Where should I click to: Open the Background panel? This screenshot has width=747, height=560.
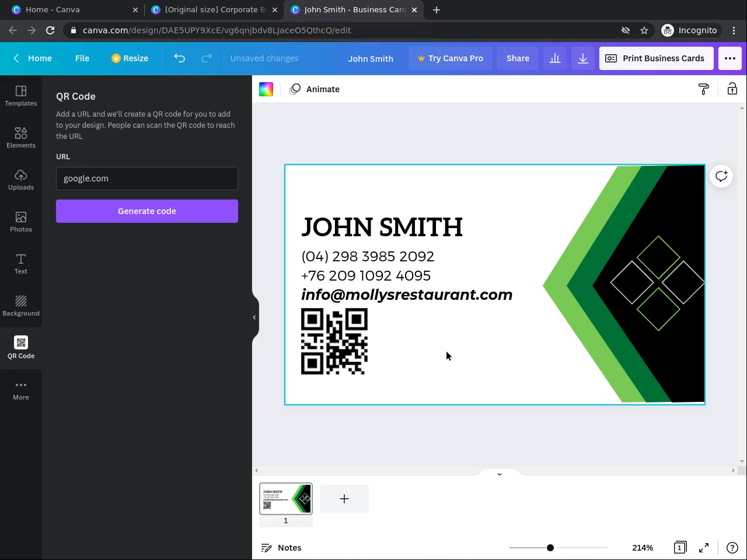pos(21,306)
